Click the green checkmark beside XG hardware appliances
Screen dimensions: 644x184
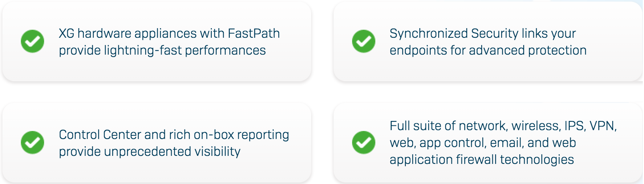pos(32,41)
